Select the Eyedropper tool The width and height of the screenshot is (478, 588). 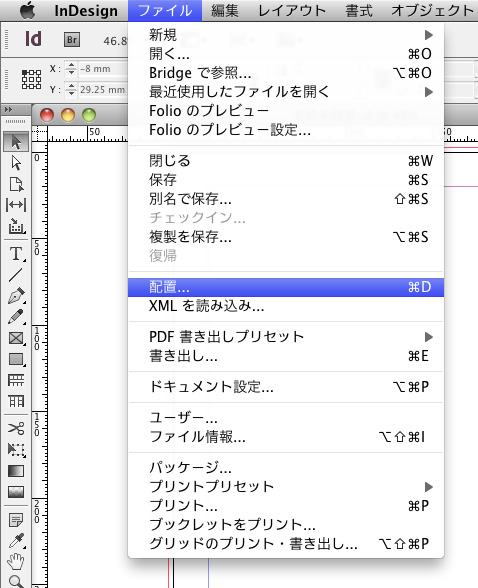(x=16, y=541)
